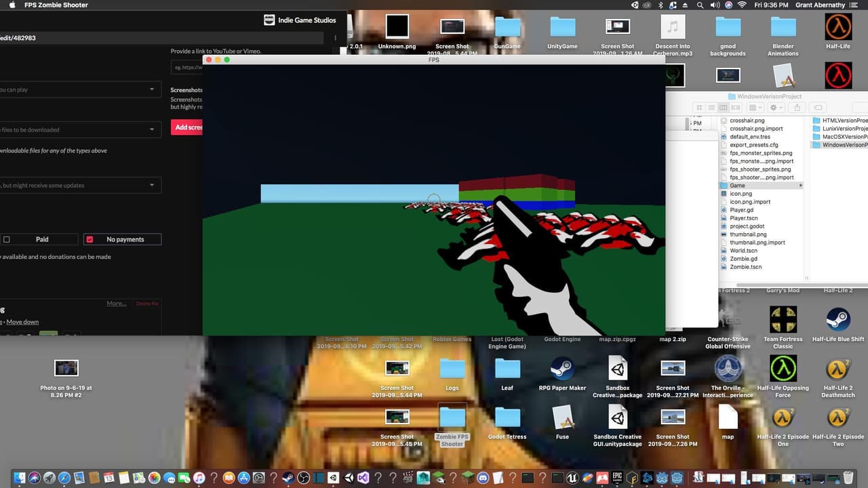This screenshot has height=488, width=868.
Task: Switch Finder to list view icon
Action: point(711,108)
